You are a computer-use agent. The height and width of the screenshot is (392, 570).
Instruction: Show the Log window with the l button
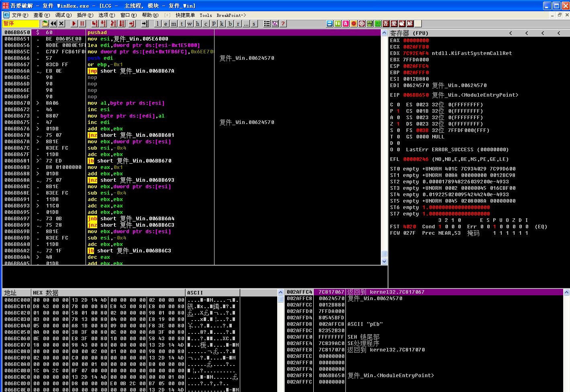click(x=157, y=24)
